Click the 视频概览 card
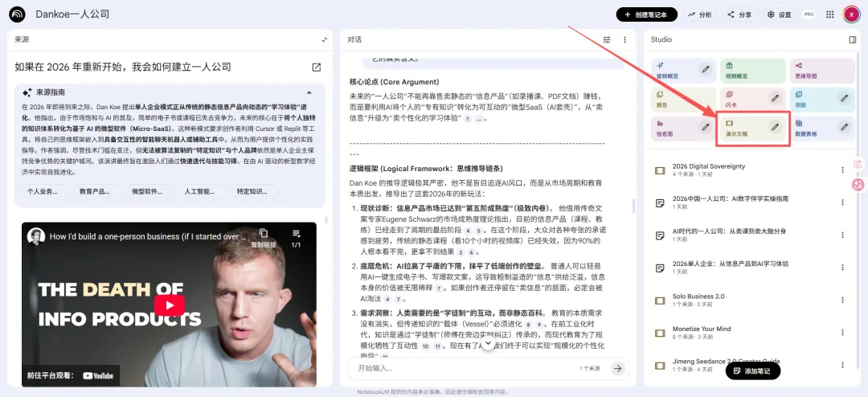868x397 pixels. click(x=753, y=71)
